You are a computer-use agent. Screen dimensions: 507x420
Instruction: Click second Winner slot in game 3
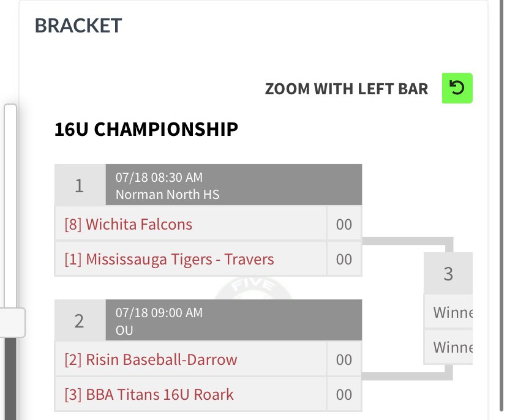(x=448, y=347)
